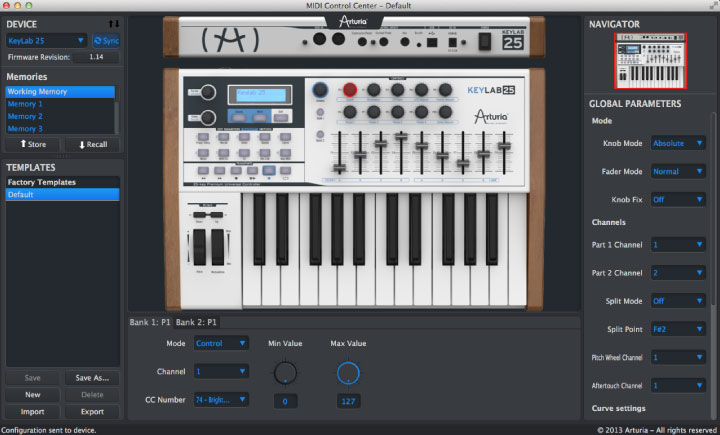Image resolution: width=720 pixels, height=435 pixels.
Task: Select the blue-ringed Volume knob
Action: click(320, 90)
